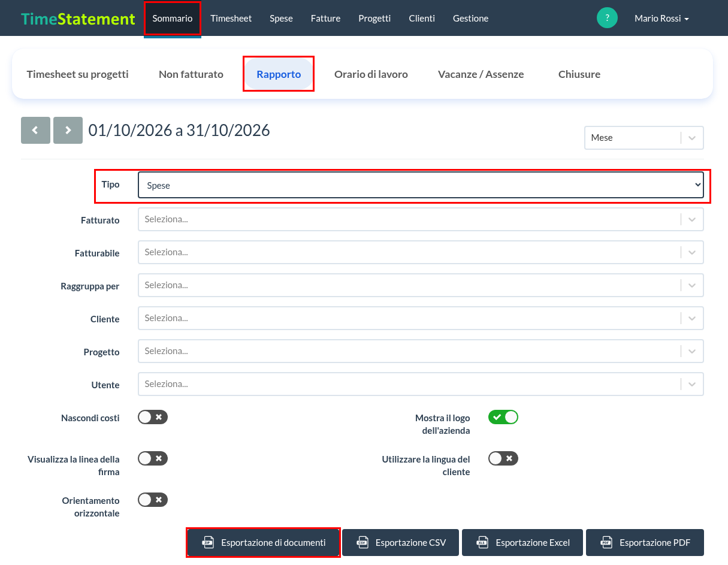Open the Tipo dropdown showing Spese
Screen dimensions: 728x565
coord(421,185)
